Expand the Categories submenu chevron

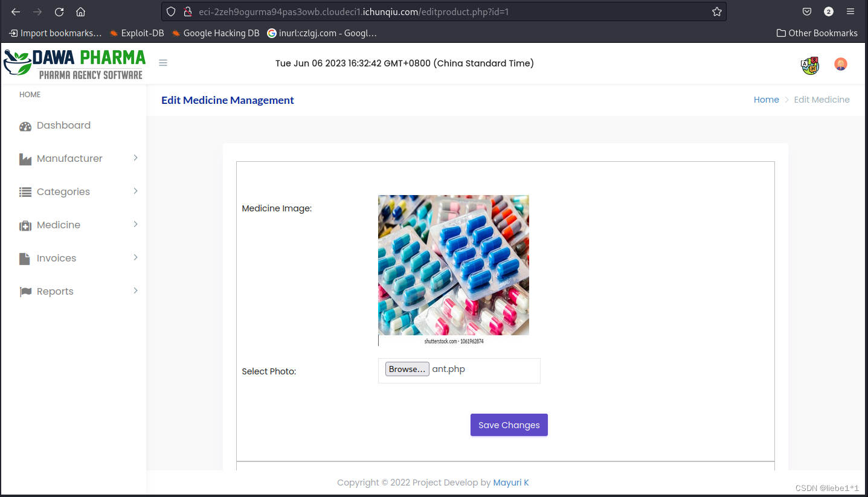[135, 191]
